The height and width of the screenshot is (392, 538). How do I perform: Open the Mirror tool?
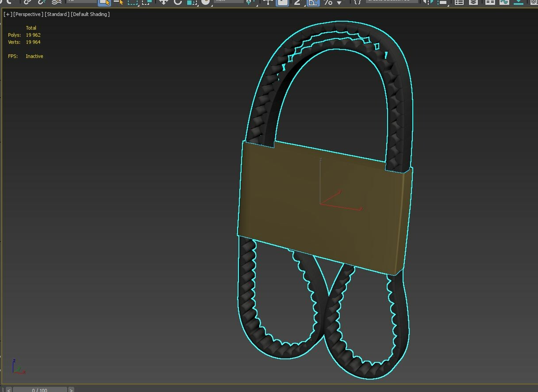(x=427, y=2)
